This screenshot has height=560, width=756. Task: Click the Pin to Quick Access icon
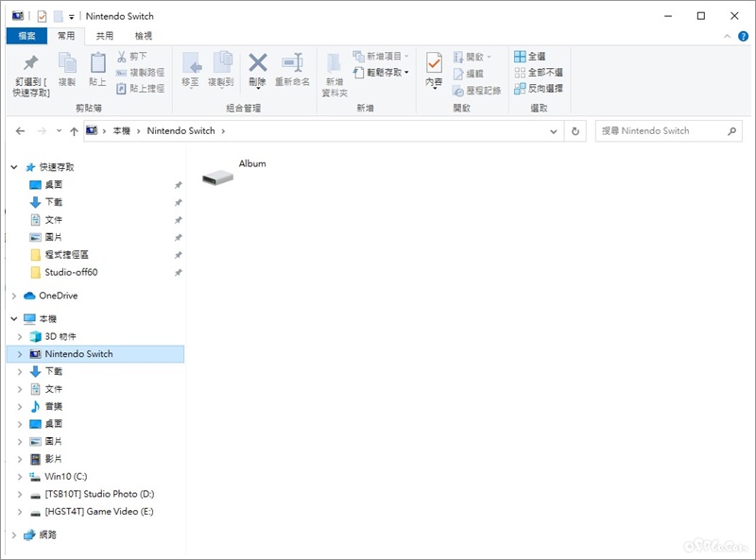(31, 62)
